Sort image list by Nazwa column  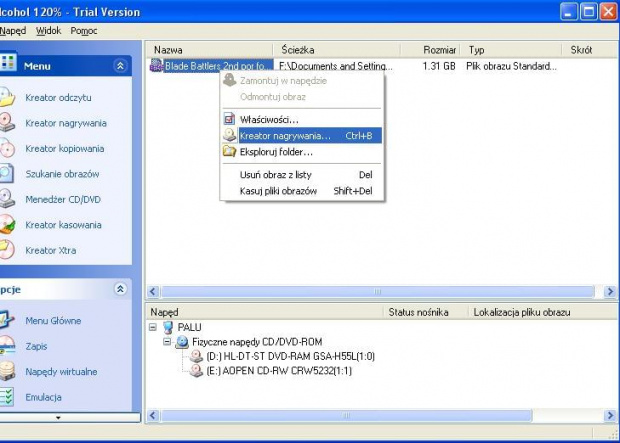click(210, 50)
